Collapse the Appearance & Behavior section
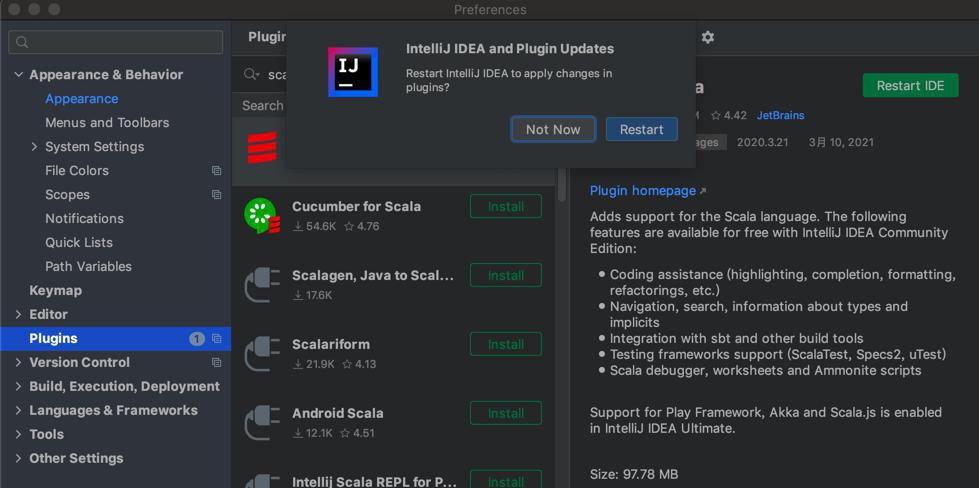This screenshot has width=979, height=488. pyautogui.click(x=18, y=75)
